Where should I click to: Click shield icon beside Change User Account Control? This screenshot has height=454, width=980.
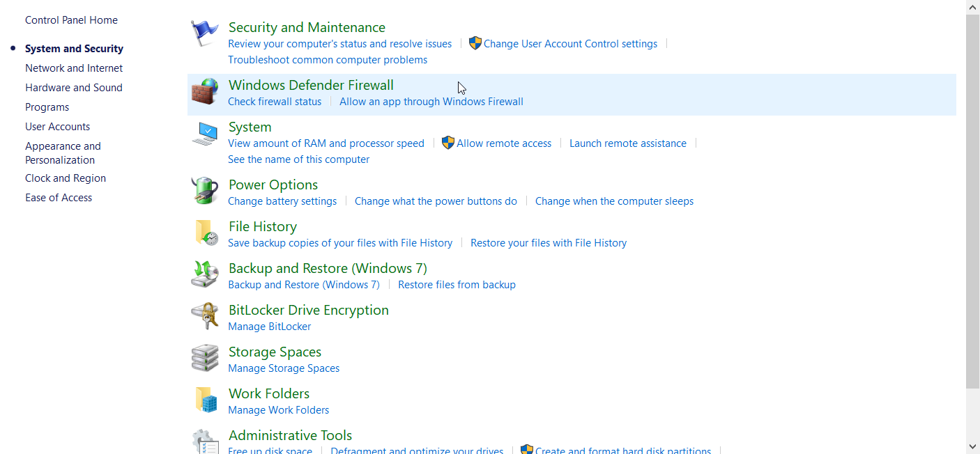475,43
